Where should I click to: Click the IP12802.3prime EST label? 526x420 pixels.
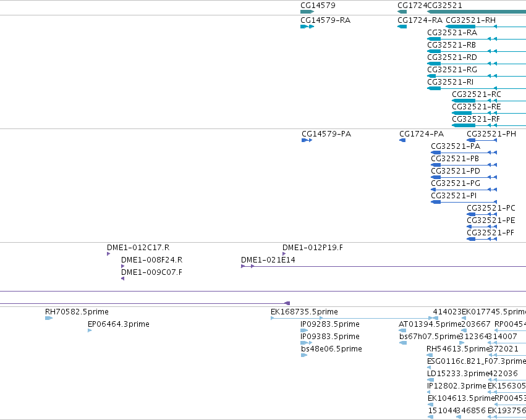[x=457, y=386]
